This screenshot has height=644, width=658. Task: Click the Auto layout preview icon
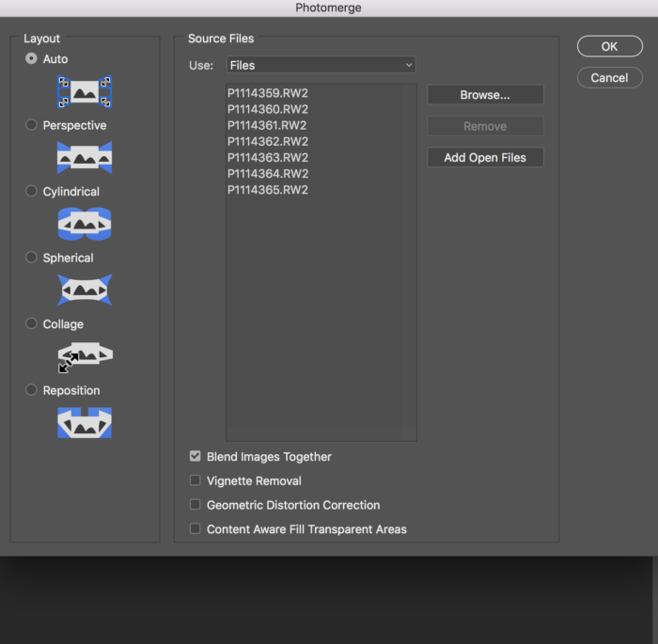tap(85, 91)
